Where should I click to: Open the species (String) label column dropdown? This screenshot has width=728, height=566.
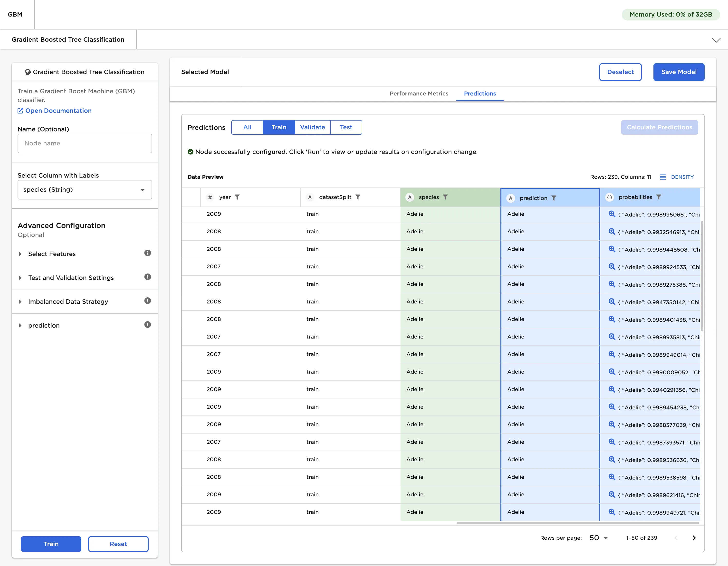85,189
